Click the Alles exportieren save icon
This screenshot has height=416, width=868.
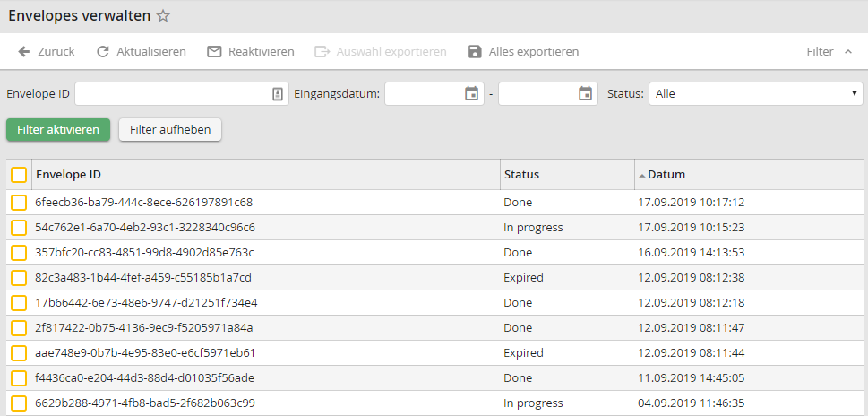475,52
